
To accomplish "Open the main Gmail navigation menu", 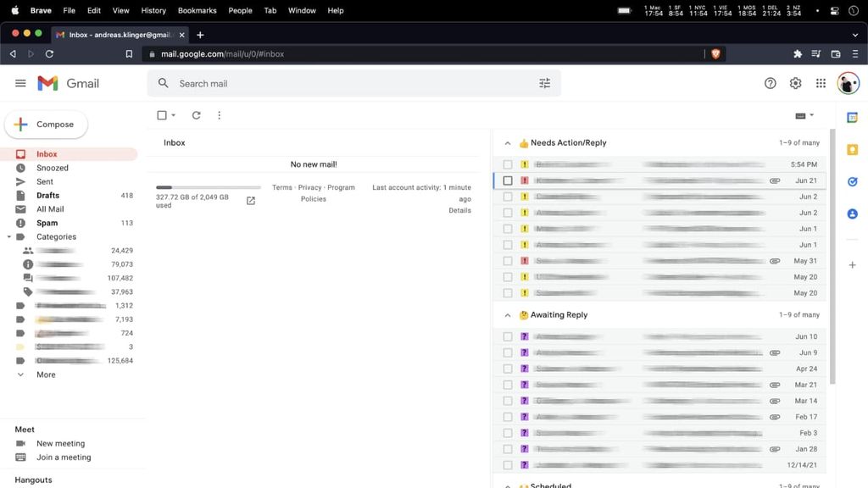I will pos(20,83).
